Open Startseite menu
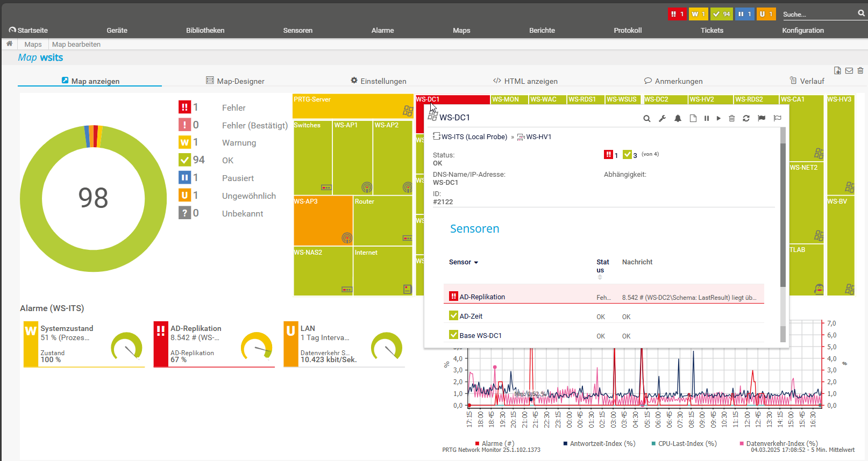This screenshot has width=868, height=461. (x=29, y=30)
